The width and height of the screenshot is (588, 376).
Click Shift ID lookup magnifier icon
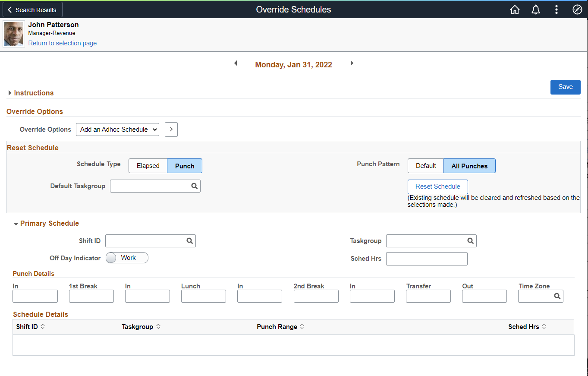pos(190,241)
